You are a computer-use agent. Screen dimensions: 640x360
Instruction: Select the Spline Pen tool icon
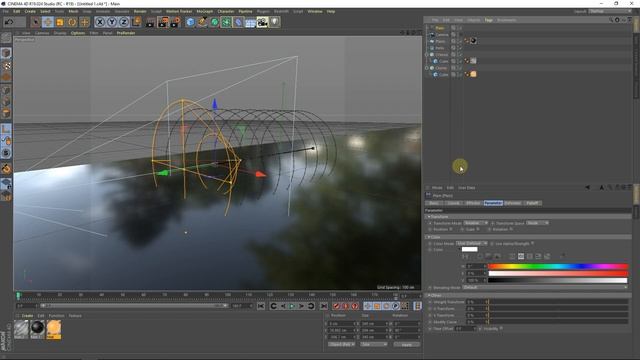pos(202,22)
